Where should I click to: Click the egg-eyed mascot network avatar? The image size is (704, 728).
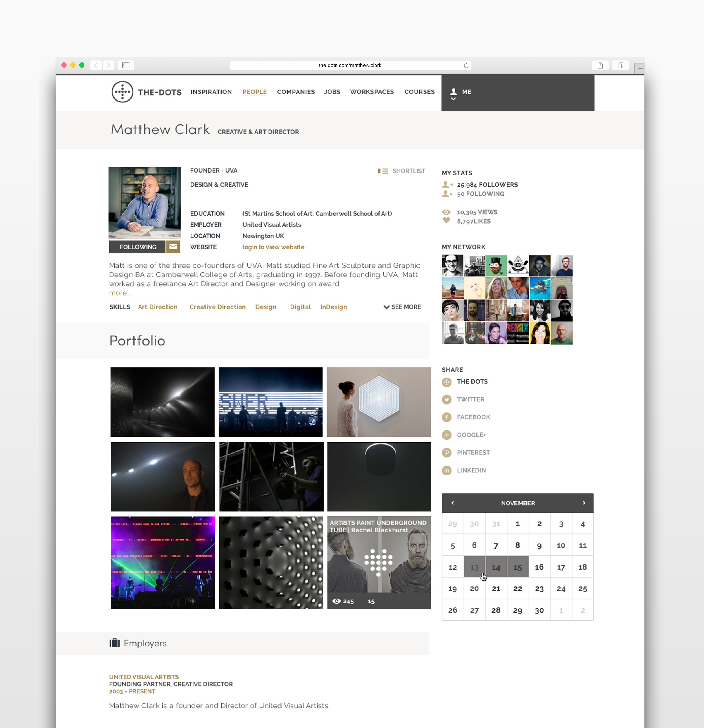[496, 265]
